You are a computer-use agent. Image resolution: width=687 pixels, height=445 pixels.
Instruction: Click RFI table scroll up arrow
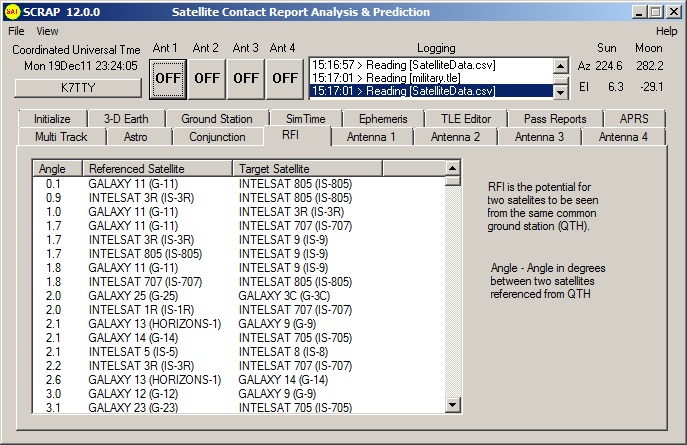coord(453,168)
